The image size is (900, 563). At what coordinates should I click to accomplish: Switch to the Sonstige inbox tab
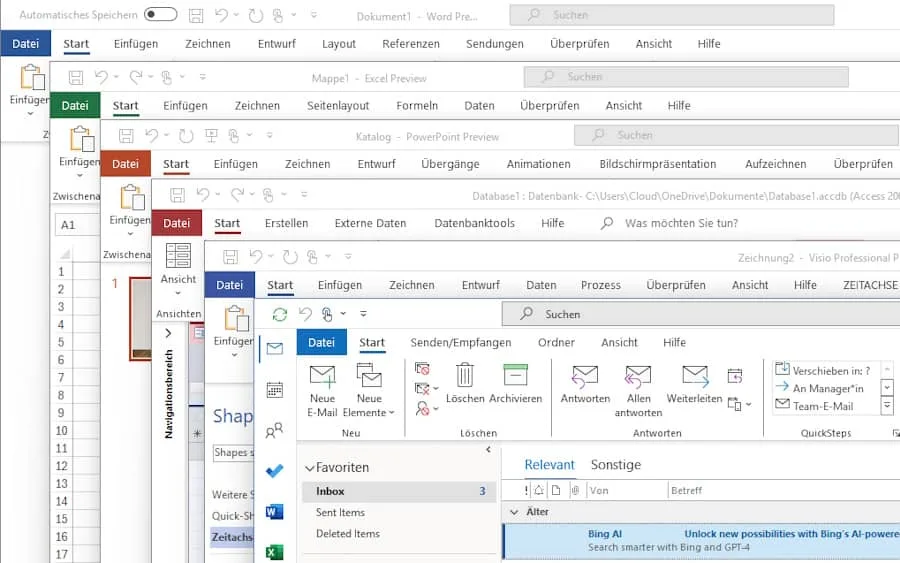tap(616, 465)
